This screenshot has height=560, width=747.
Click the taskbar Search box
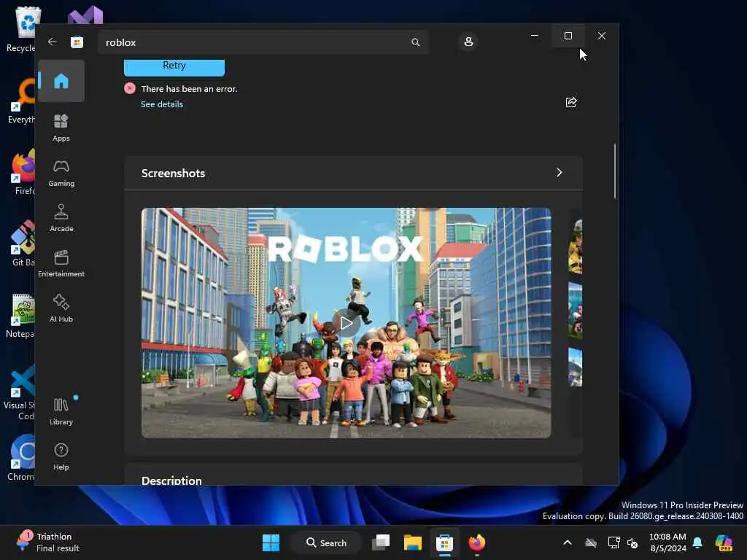327,542
